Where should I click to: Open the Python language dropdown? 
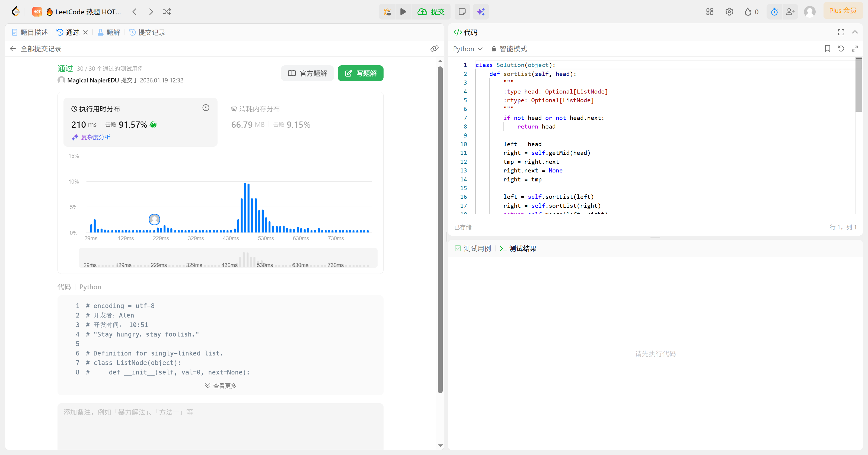pos(468,49)
